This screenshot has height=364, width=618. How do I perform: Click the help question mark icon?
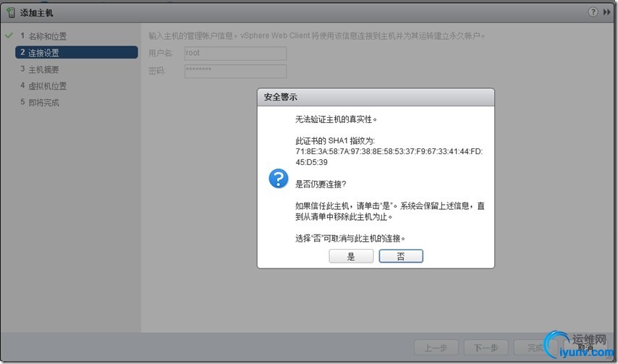click(x=593, y=12)
